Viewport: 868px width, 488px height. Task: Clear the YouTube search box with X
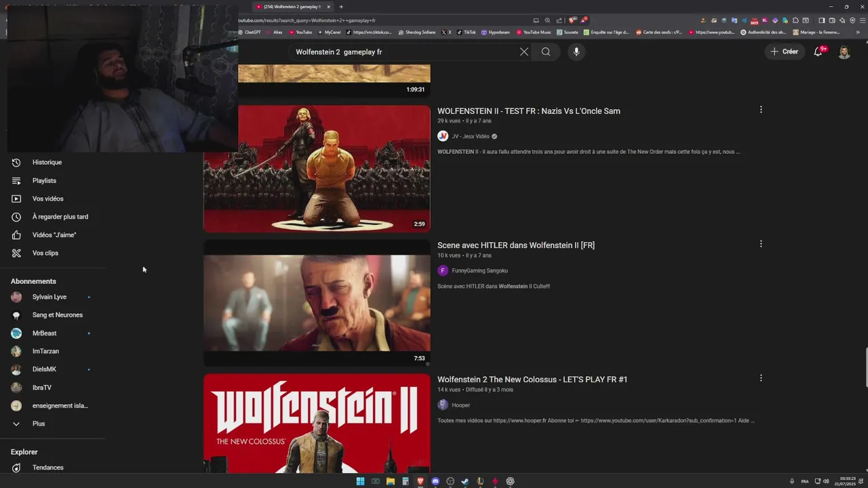524,52
